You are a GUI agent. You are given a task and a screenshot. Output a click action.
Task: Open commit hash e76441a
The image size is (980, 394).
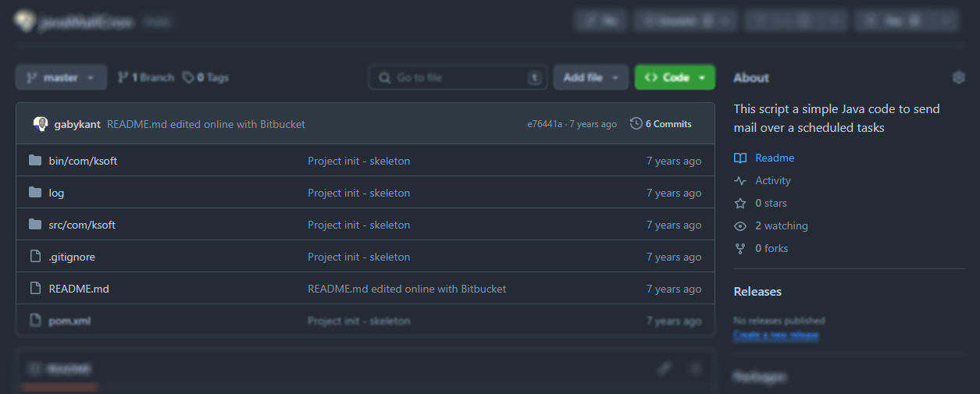tap(544, 124)
